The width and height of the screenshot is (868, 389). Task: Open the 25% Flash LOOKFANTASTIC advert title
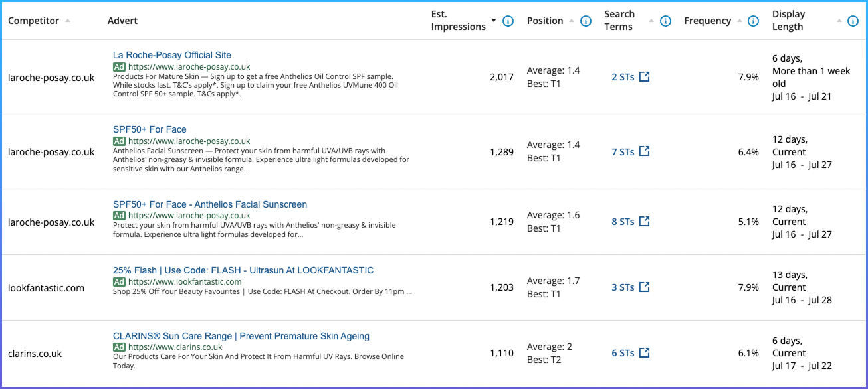(243, 270)
